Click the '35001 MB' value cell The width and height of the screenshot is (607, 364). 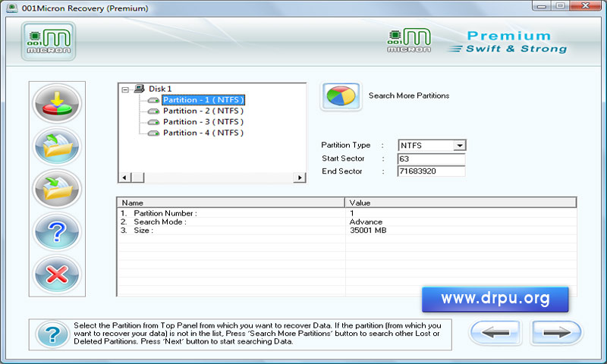tap(368, 231)
